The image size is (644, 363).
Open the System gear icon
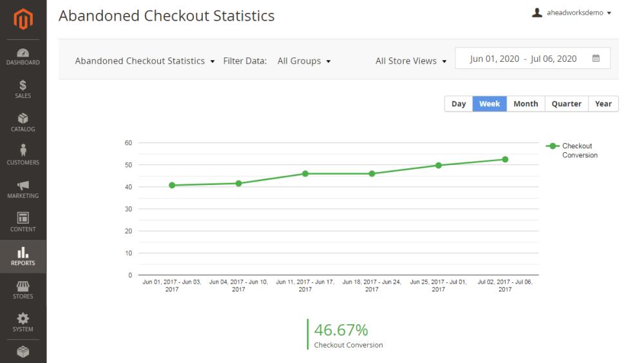[23, 319]
